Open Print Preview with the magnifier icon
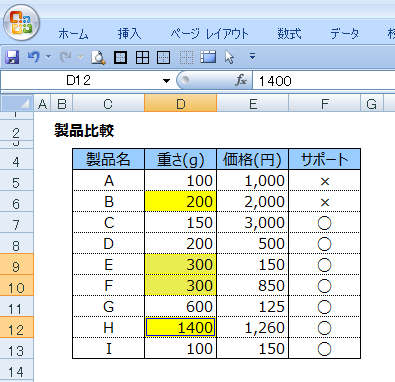The width and height of the screenshot is (395, 382). [98, 57]
